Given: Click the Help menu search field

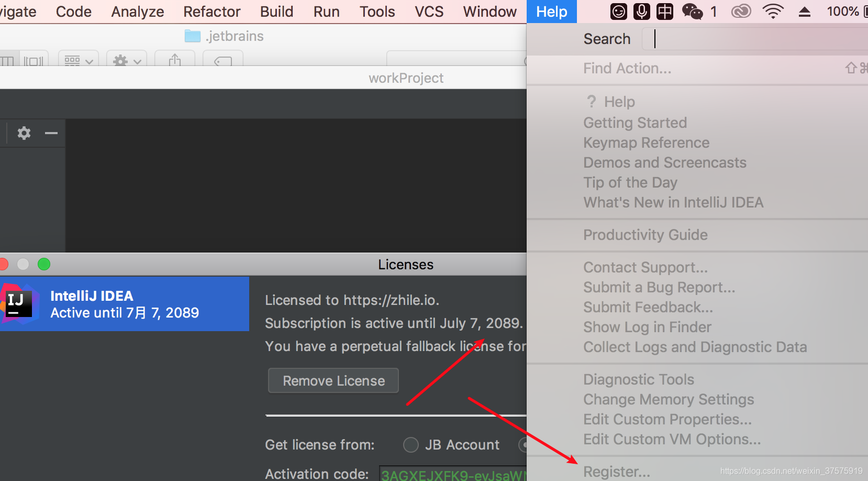Looking at the screenshot, I should (754, 39).
